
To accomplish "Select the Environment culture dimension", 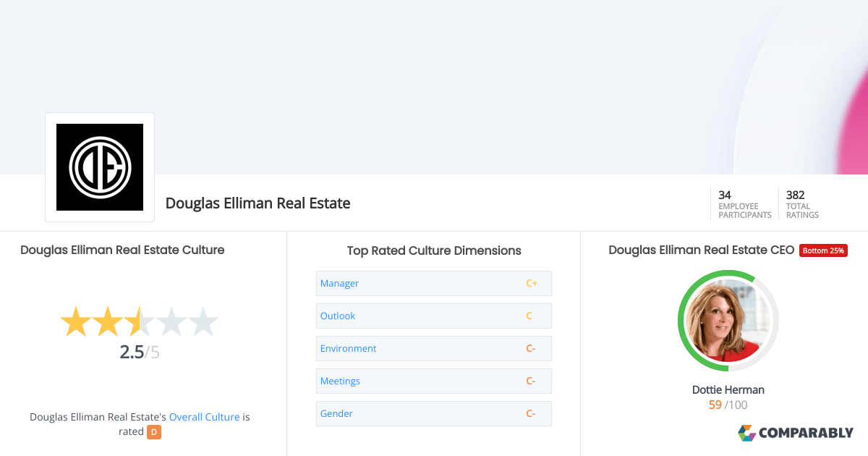I will coord(434,348).
